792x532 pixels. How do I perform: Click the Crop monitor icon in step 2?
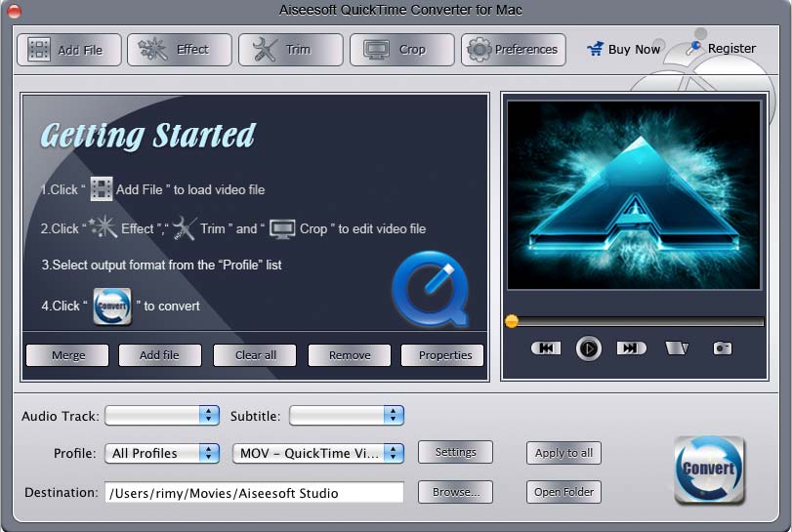click(282, 228)
